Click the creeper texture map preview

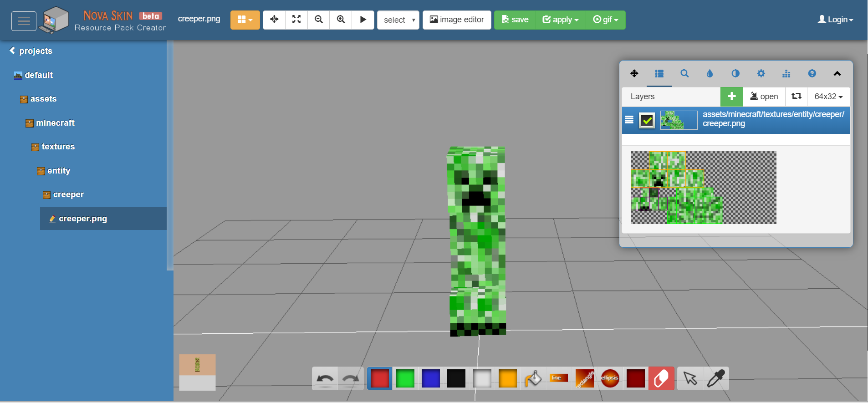click(x=703, y=188)
